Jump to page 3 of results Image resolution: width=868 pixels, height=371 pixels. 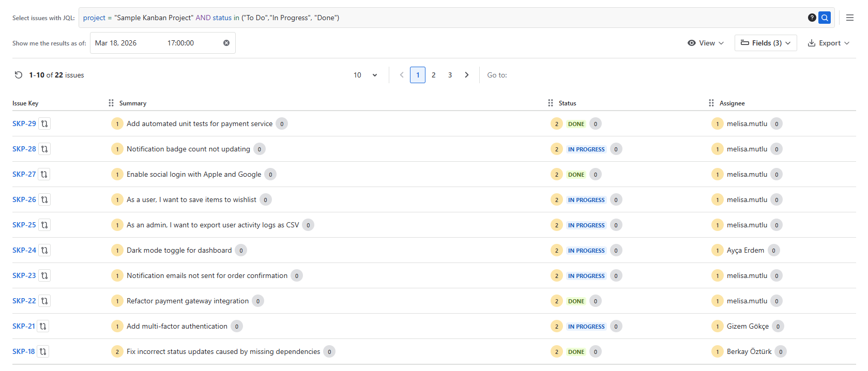click(450, 75)
